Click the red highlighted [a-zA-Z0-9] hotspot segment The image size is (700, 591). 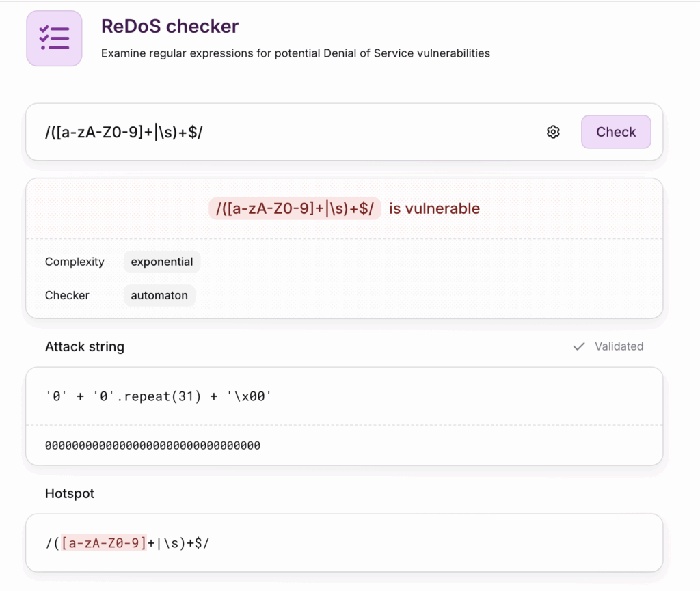[104, 543]
